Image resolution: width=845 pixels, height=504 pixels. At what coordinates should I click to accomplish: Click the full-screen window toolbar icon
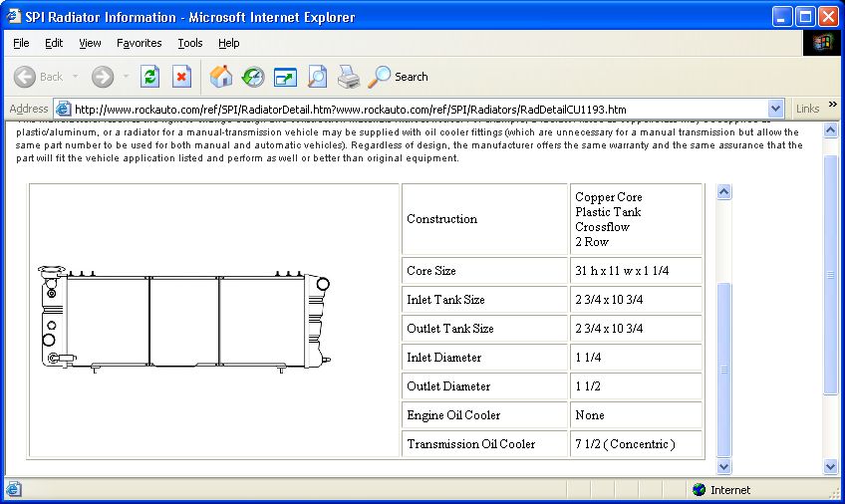[x=285, y=77]
